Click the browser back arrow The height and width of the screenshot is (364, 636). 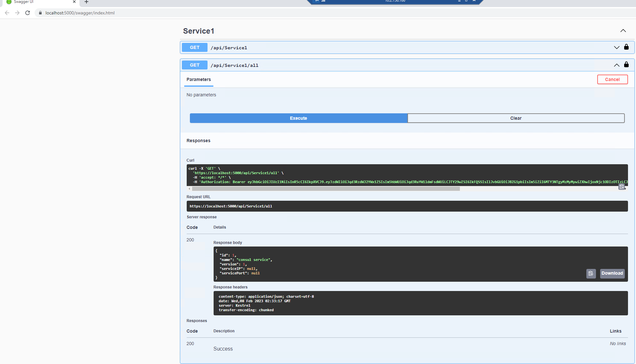7,13
